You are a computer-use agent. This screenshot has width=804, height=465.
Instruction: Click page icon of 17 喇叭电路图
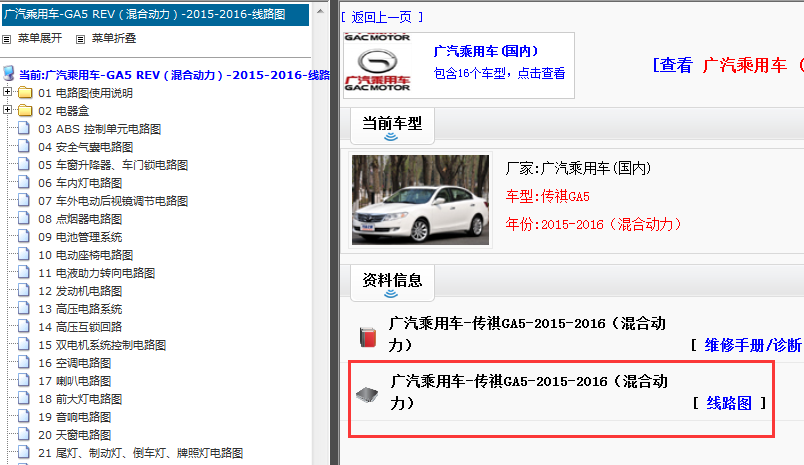(x=24, y=379)
